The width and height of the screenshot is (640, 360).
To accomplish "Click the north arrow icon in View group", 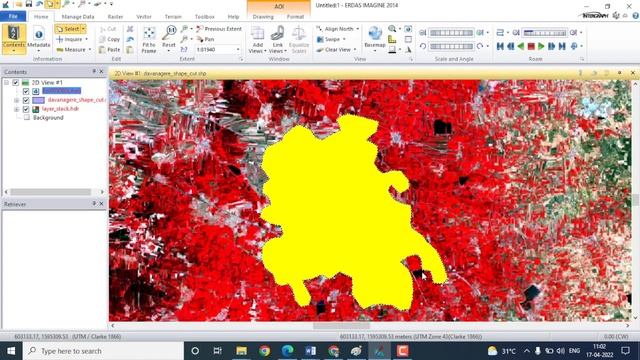I will pos(408,49).
